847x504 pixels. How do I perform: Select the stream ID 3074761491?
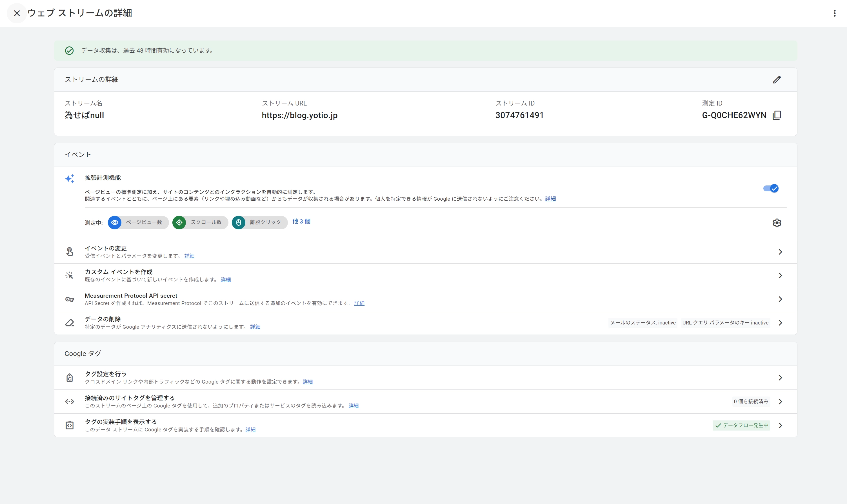pyautogui.click(x=519, y=115)
